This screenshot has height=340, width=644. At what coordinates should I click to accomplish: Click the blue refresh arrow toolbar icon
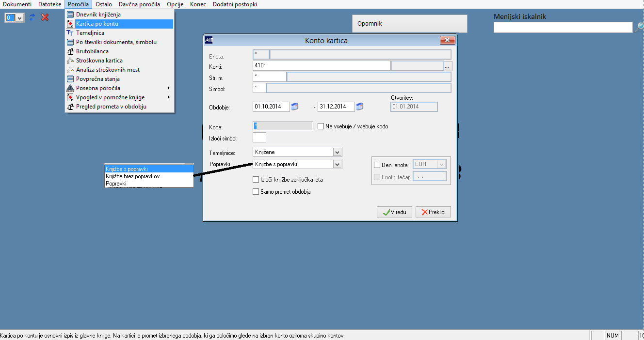(32, 17)
